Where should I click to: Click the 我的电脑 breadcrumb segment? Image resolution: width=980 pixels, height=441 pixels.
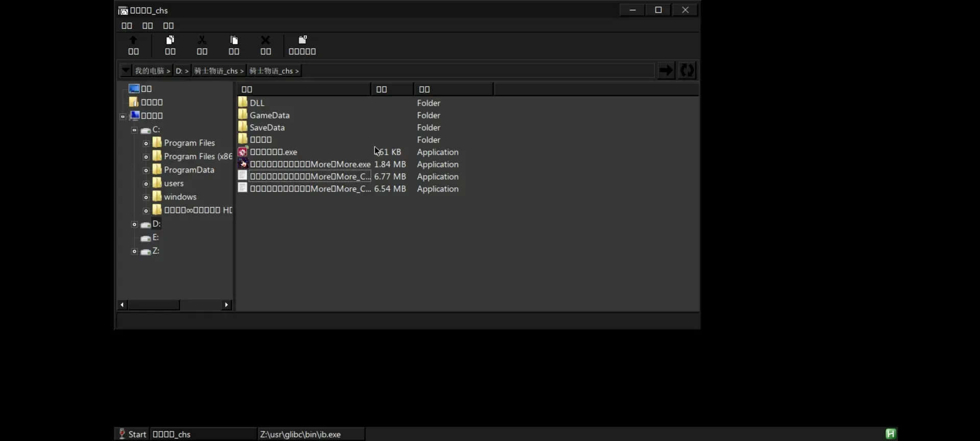152,71
